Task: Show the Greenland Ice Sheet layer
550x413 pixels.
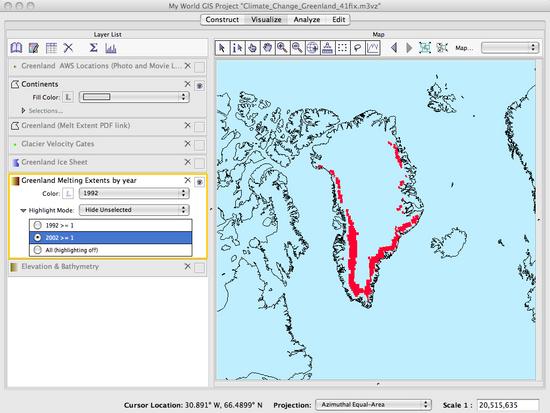Action: tap(200, 163)
